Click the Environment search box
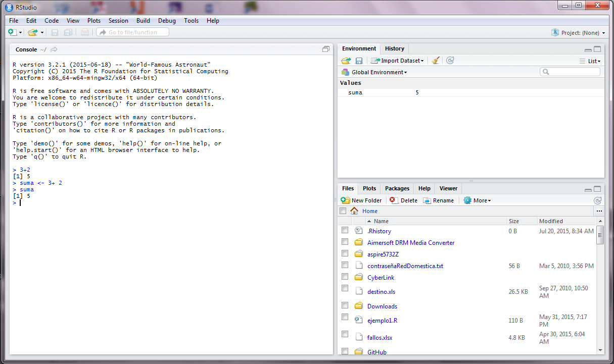This screenshot has height=364, width=614. (x=570, y=72)
